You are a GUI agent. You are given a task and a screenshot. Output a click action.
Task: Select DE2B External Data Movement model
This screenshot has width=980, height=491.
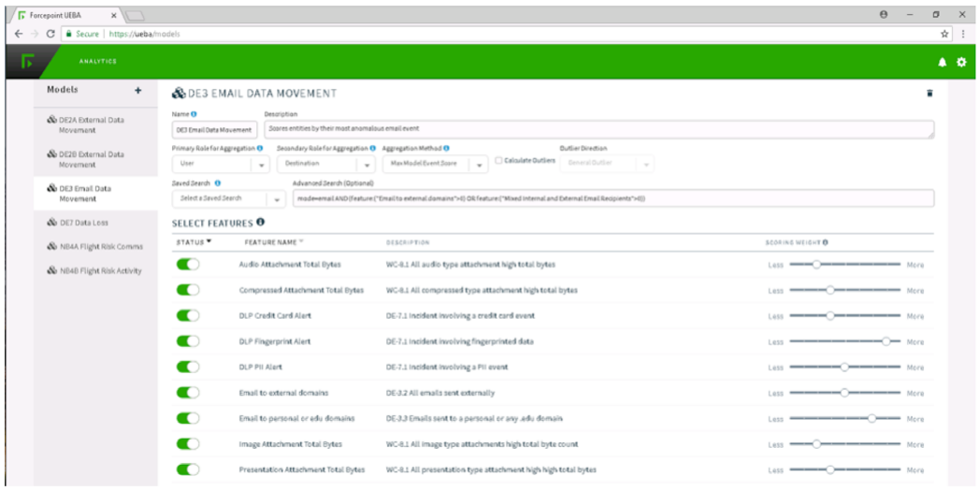pyautogui.click(x=95, y=160)
